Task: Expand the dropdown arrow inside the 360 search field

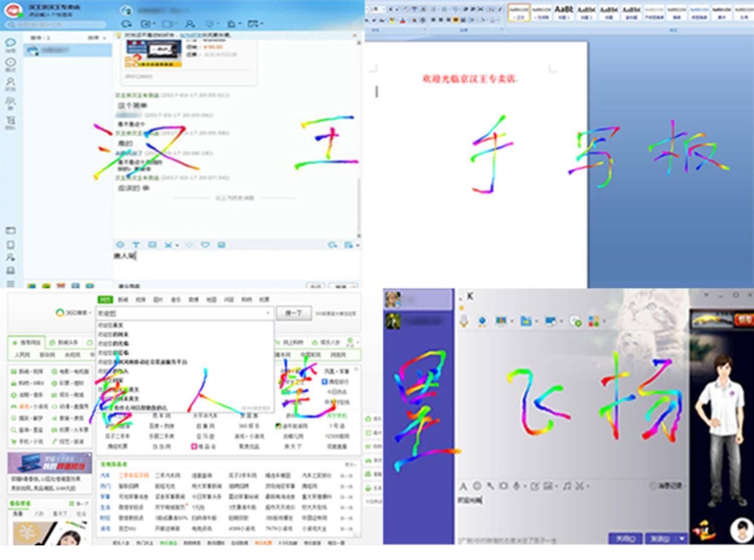Action: coord(267,313)
